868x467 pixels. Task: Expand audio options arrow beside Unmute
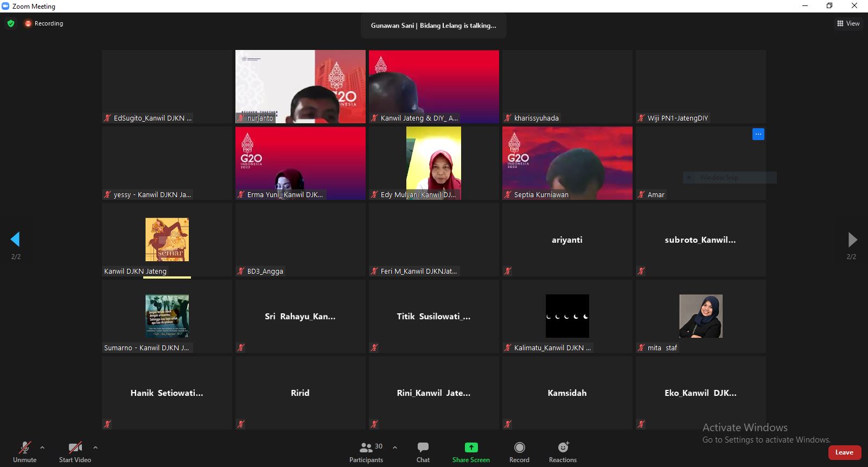tap(42, 447)
